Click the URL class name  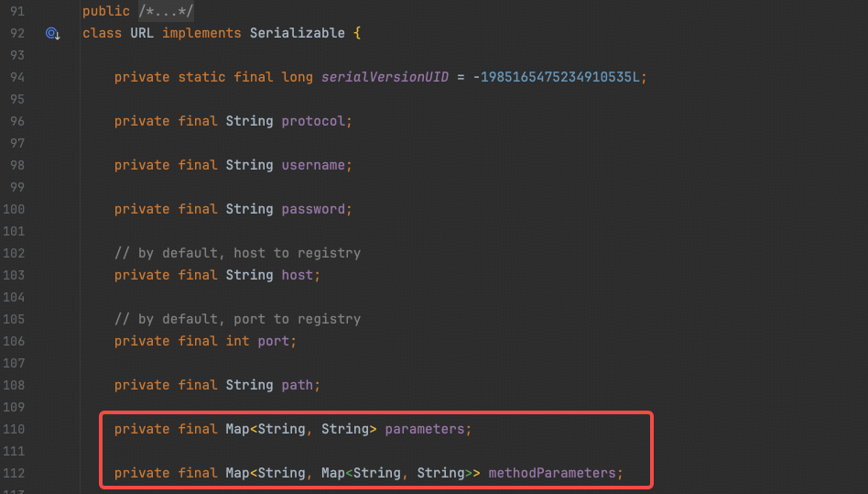pyautogui.click(x=142, y=33)
